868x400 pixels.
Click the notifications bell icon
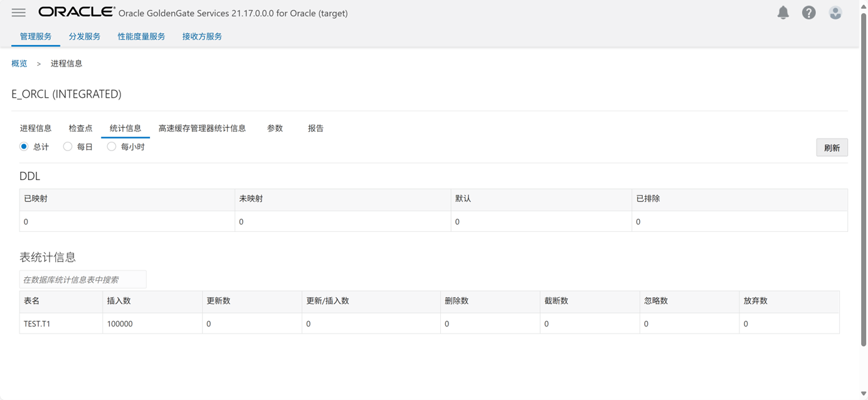(x=783, y=13)
